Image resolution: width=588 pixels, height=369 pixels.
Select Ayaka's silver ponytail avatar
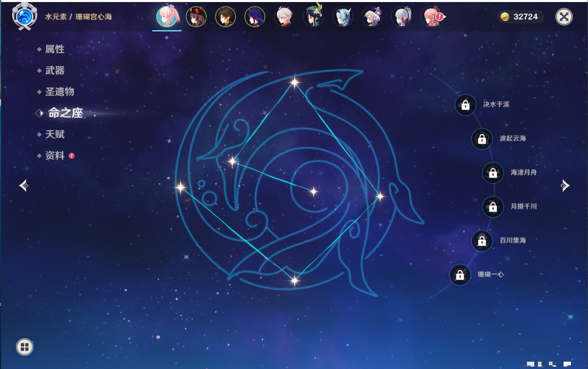point(402,17)
